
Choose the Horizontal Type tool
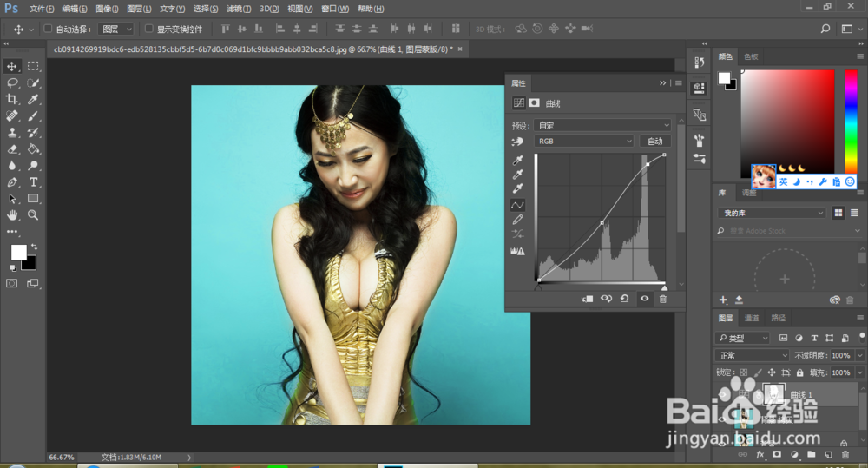(34, 182)
